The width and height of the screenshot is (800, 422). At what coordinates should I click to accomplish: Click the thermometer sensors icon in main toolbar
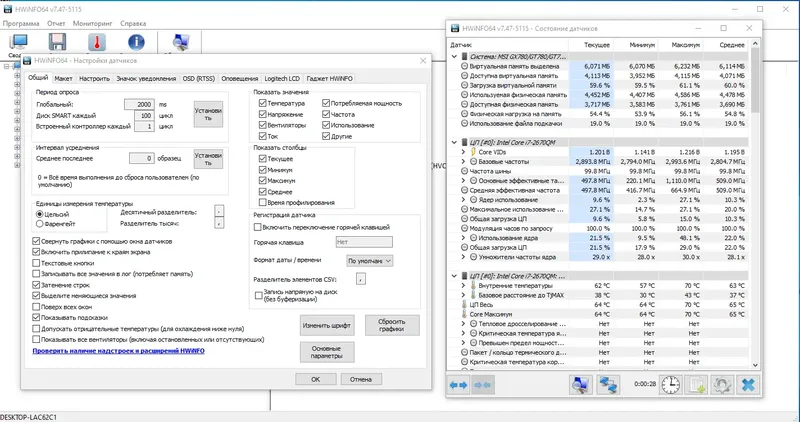[x=96, y=42]
